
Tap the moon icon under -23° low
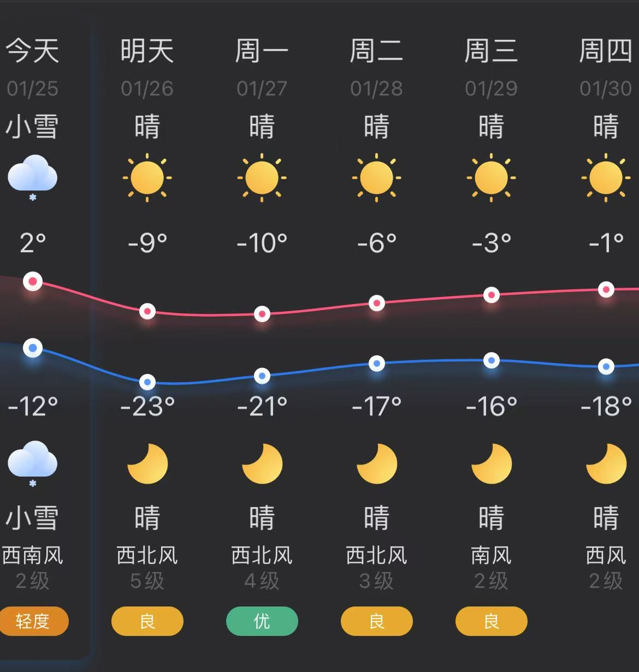tap(147, 463)
